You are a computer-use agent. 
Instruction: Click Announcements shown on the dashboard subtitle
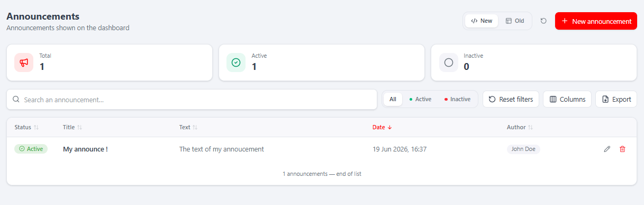(68, 28)
